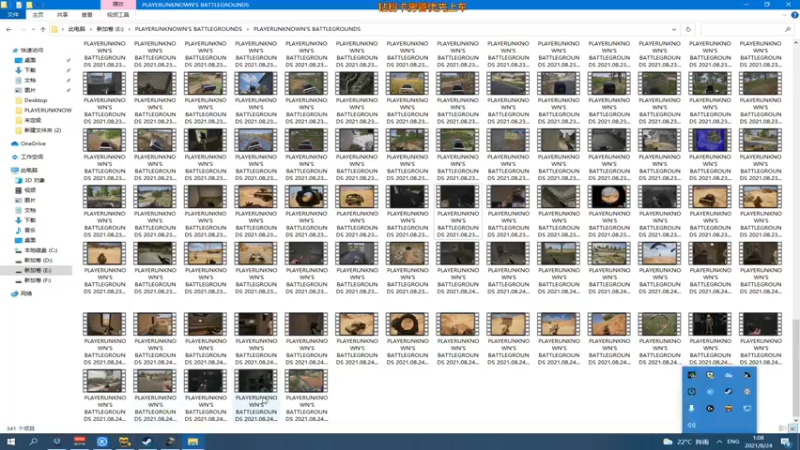Go back to the previous folder
This screenshot has height=450, width=800.
coord(9,30)
